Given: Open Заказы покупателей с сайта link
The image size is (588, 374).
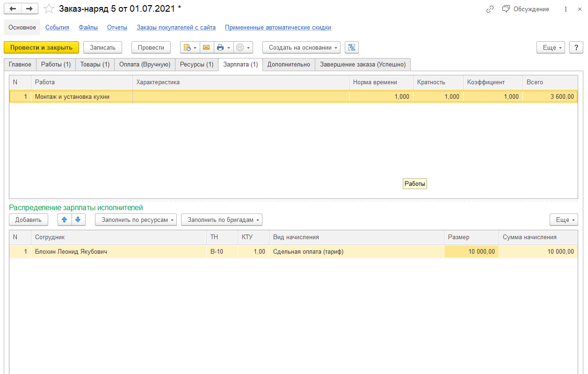Looking at the screenshot, I should (x=176, y=27).
